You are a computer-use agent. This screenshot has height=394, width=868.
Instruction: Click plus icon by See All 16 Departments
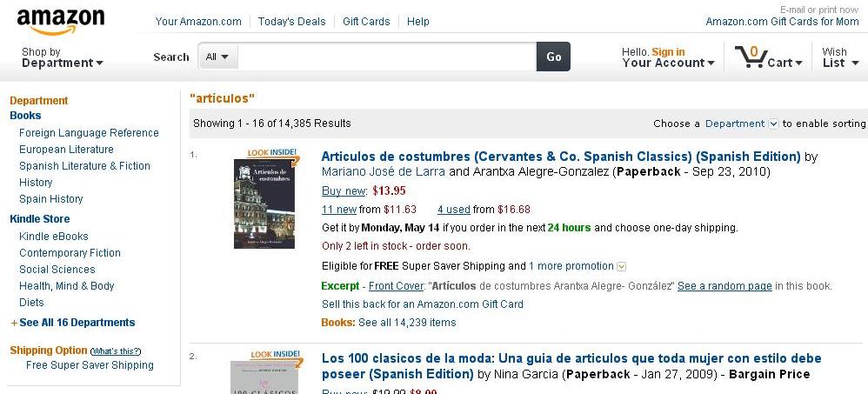point(13,323)
